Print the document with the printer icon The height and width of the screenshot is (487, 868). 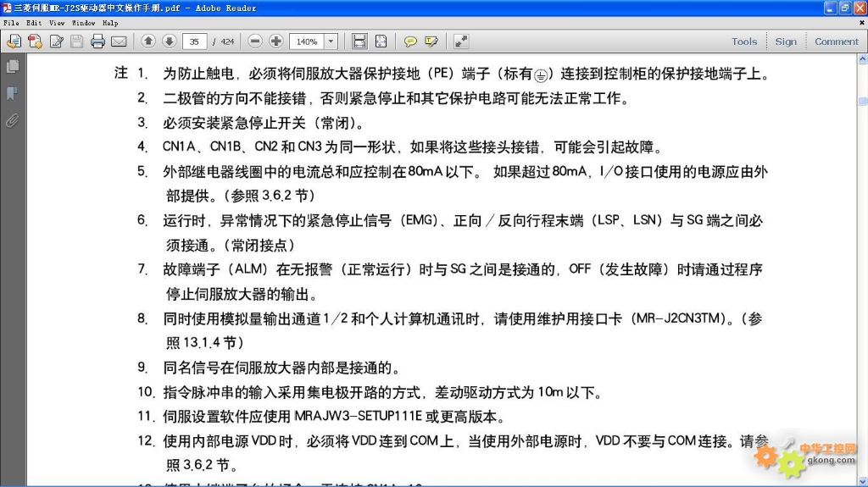click(98, 42)
